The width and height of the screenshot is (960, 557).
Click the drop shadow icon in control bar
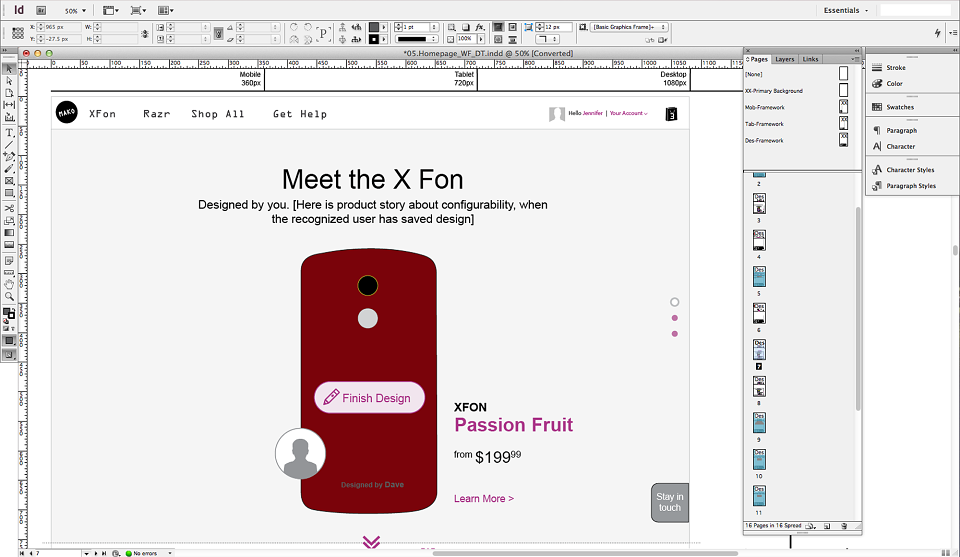[466, 28]
